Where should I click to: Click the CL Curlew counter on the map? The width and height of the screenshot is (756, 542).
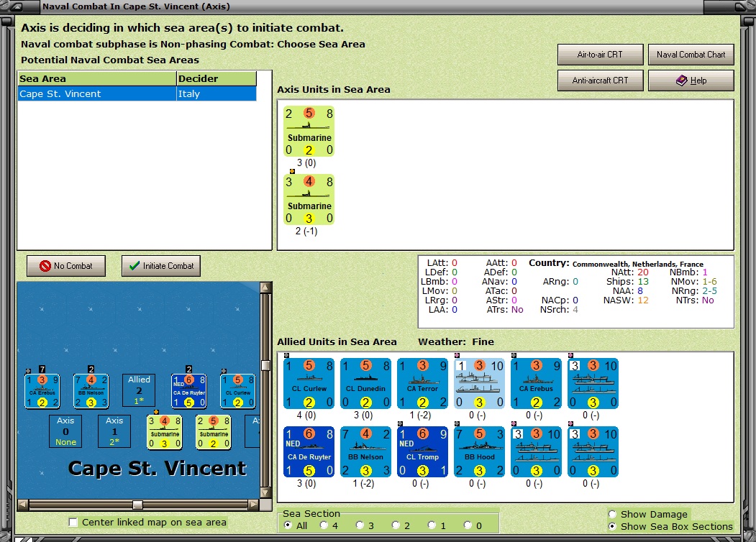coord(237,391)
